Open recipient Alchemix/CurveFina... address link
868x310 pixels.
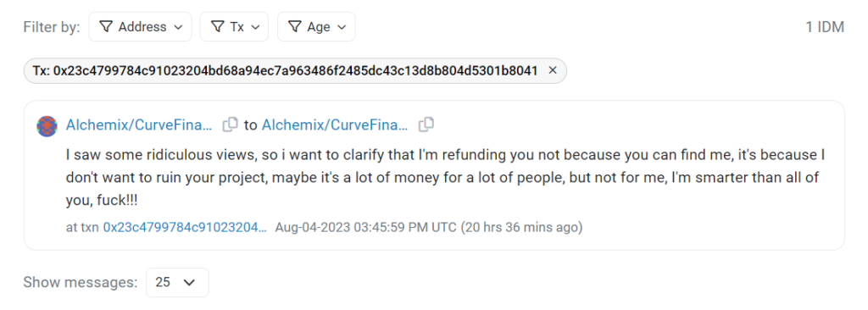335,125
